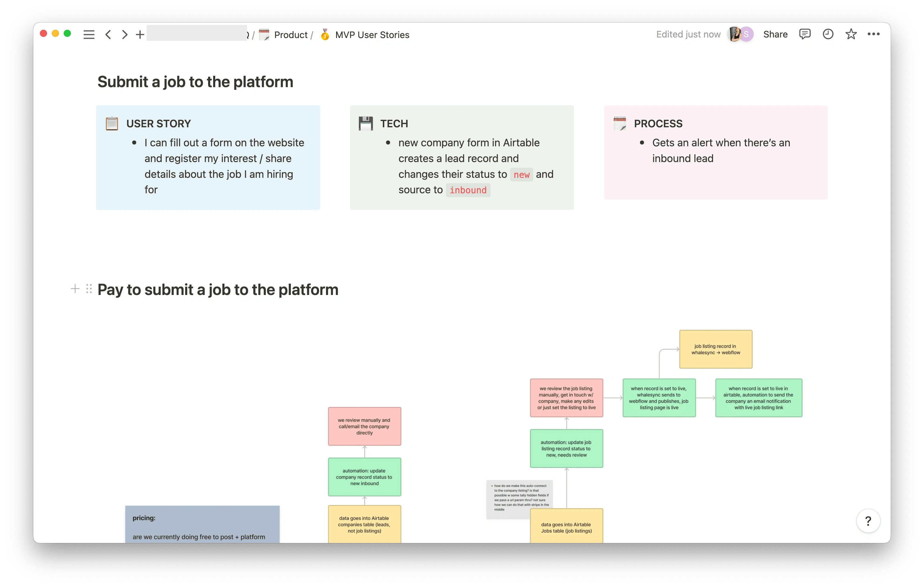The height and width of the screenshot is (587, 924).
Task: Open the three-dot page options menu
Action: (873, 34)
